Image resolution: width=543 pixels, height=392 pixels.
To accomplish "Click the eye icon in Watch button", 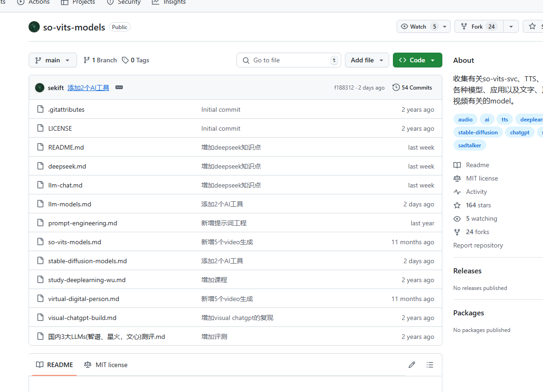I will click(x=404, y=26).
